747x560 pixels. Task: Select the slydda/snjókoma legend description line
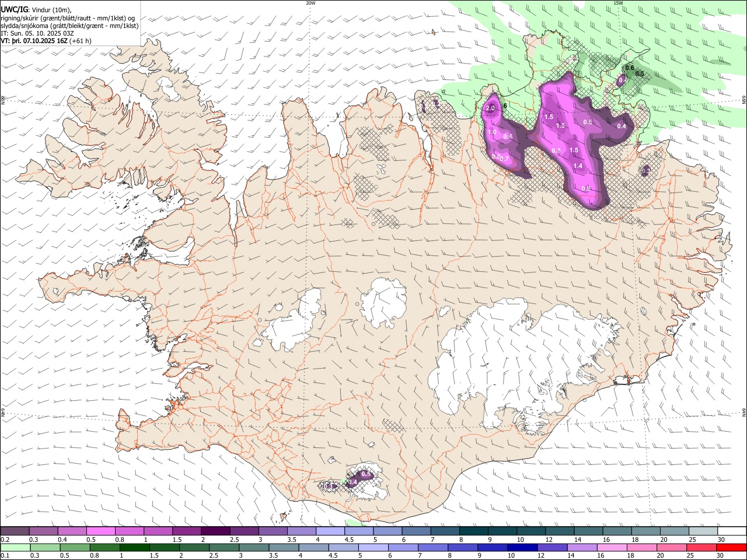click(x=69, y=26)
